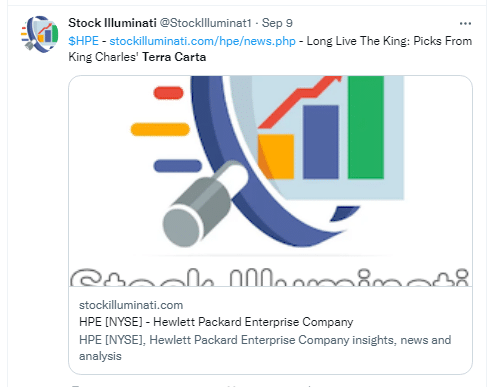
Task: Open the Stock Illuminati display name
Action: tap(112, 23)
